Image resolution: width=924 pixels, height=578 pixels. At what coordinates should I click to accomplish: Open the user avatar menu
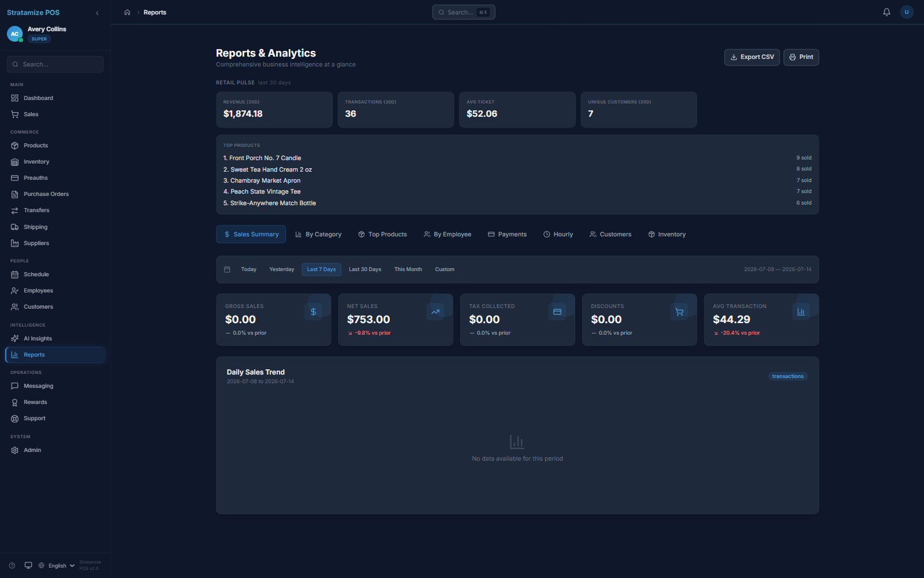click(x=907, y=12)
